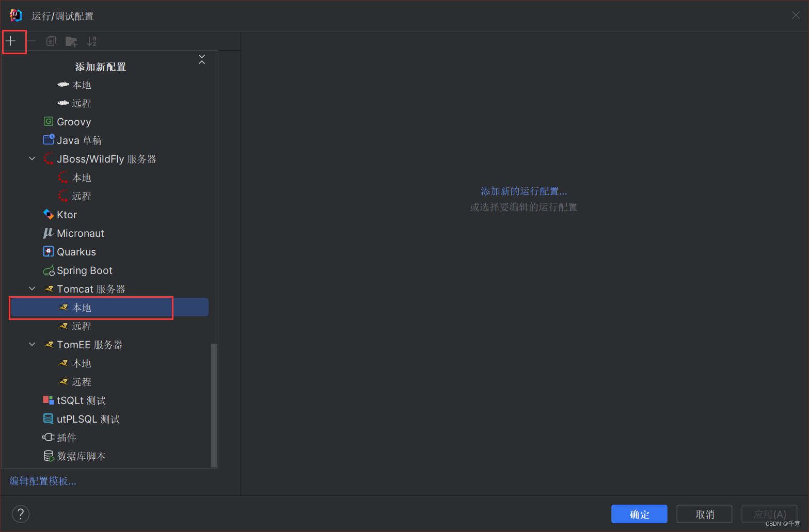The height and width of the screenshot is (532, 809).
Task: Click the new folder toolbar icon
Action: [x=71, y=41]
